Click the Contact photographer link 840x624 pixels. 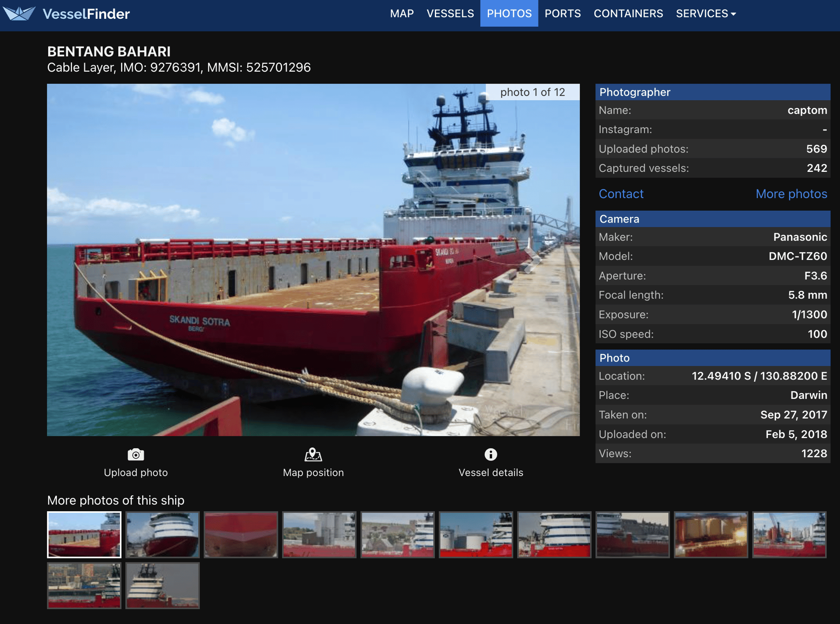click(621, 194)
